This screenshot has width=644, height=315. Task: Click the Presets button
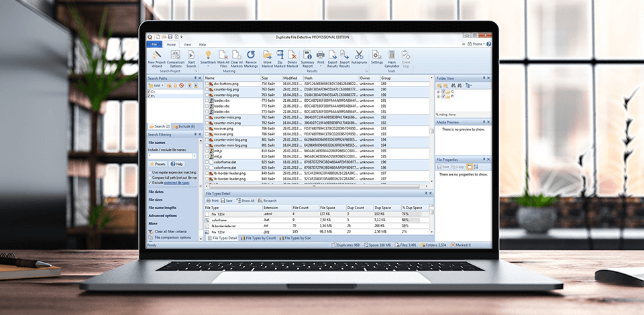[x=158, y=164]
